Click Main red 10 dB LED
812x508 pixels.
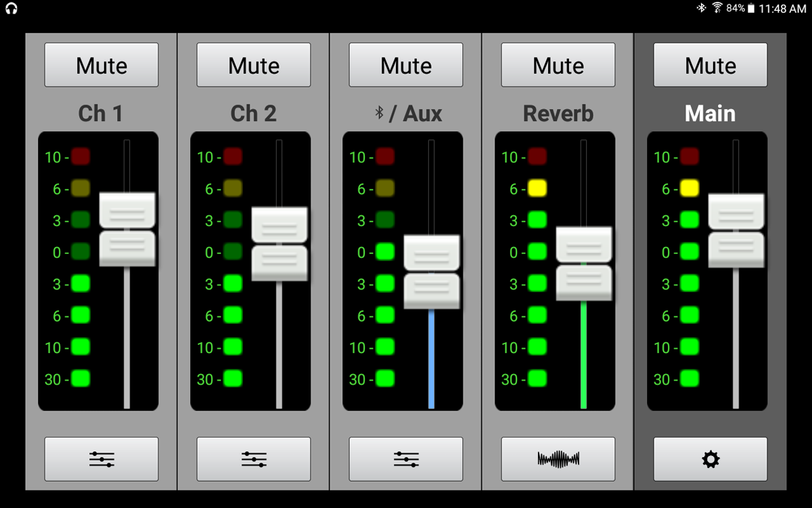[x=690, y=156]
